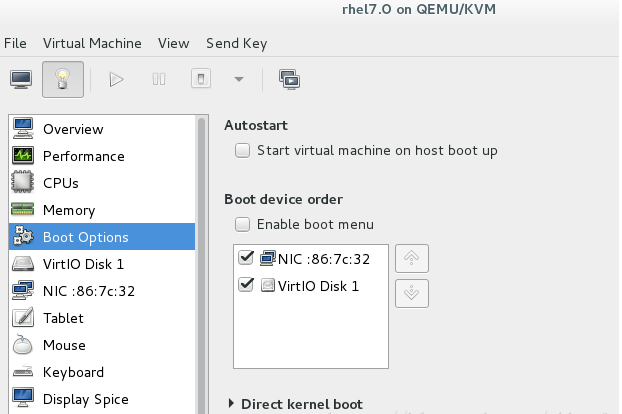This screenshot has width=622, height=414.
Task: Open the shutdown options dropdown arrow
Action: pos(238,78)
